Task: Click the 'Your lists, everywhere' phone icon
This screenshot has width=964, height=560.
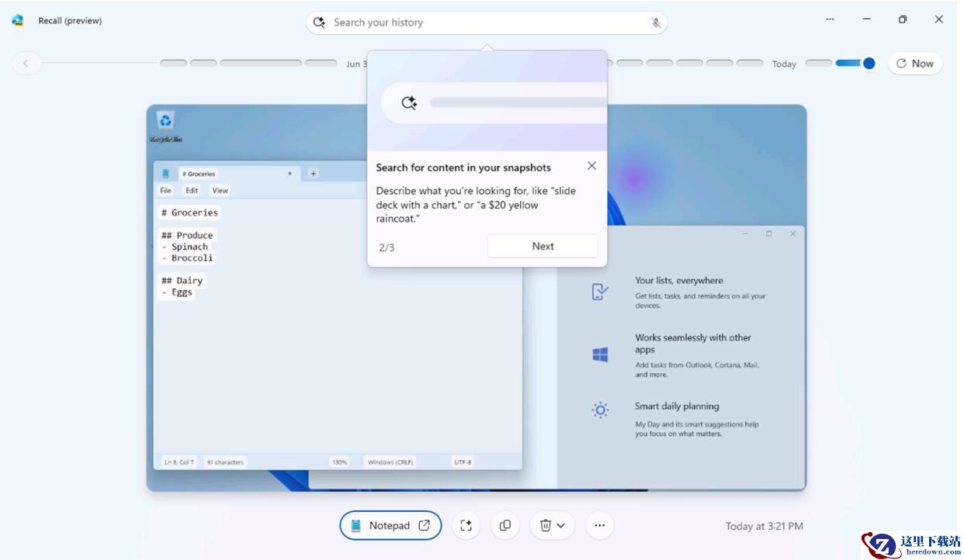Action: coord(600,292)
